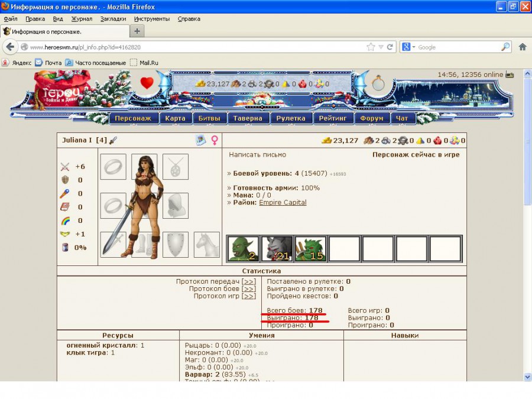Open Mail.Ru bookmark
The height and width of the screenshot is (399, 532).
[x=145, y=63]
